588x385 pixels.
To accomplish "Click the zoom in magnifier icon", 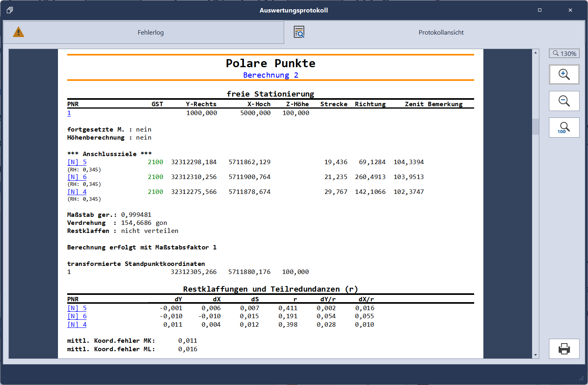I will pos(564,74).
